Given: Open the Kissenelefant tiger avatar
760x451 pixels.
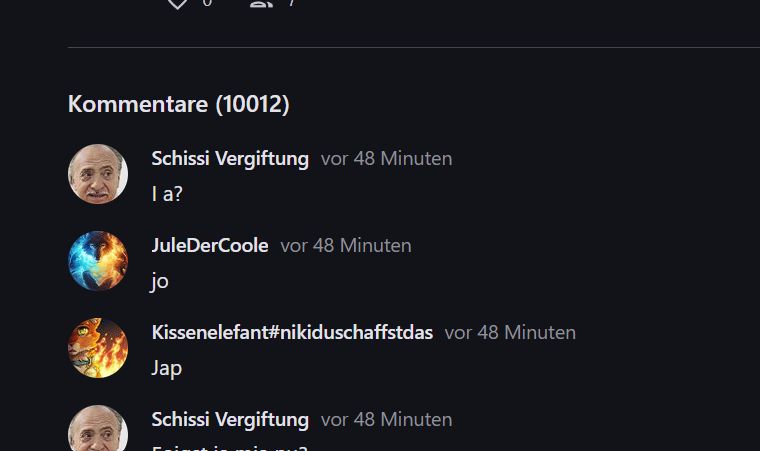Looking at the screenshot, I should point(98,348).
